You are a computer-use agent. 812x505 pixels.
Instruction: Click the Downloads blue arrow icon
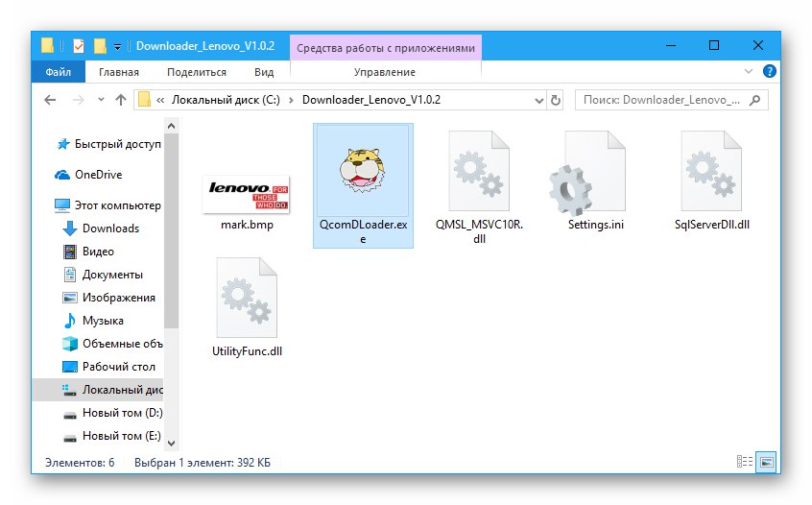click(x=69, y=228)
